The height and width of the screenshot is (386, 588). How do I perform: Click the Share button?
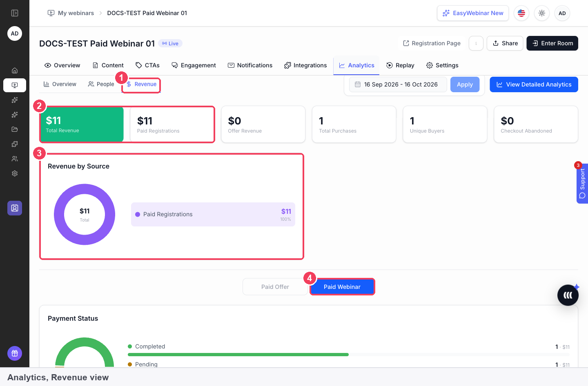(x=505, y=43)
